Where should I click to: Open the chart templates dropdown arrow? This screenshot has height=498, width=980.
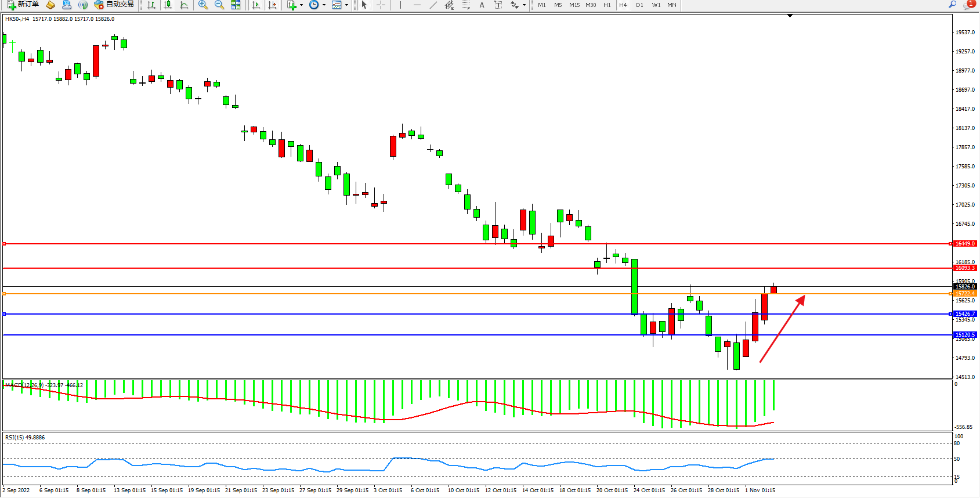pos(347,5)
